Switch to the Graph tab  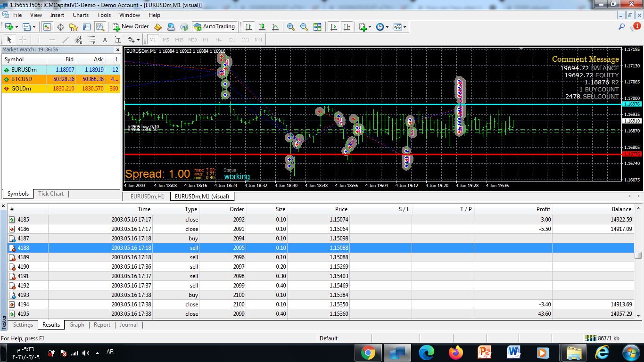point(77,325)
